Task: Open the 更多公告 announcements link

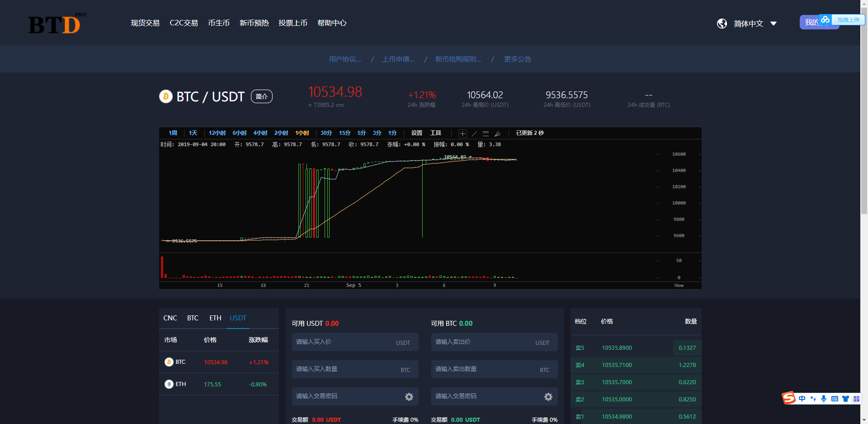Action: 517,59
